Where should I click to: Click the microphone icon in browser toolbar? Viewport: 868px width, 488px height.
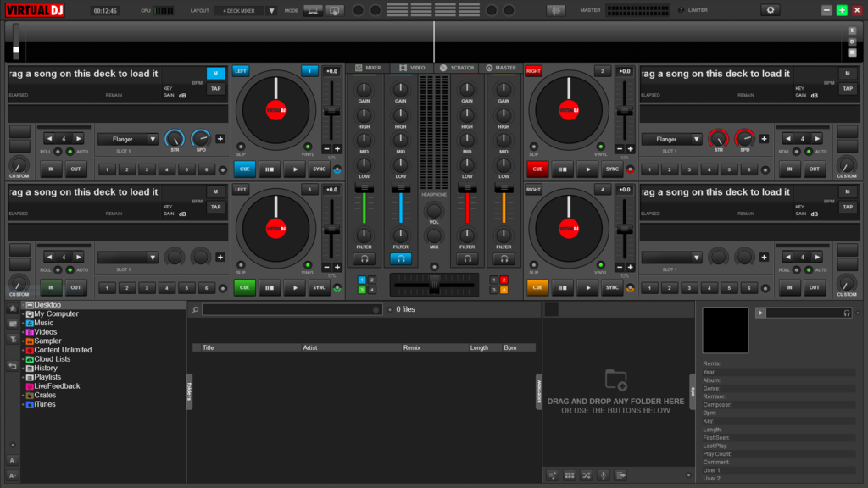tap(604, 475)
